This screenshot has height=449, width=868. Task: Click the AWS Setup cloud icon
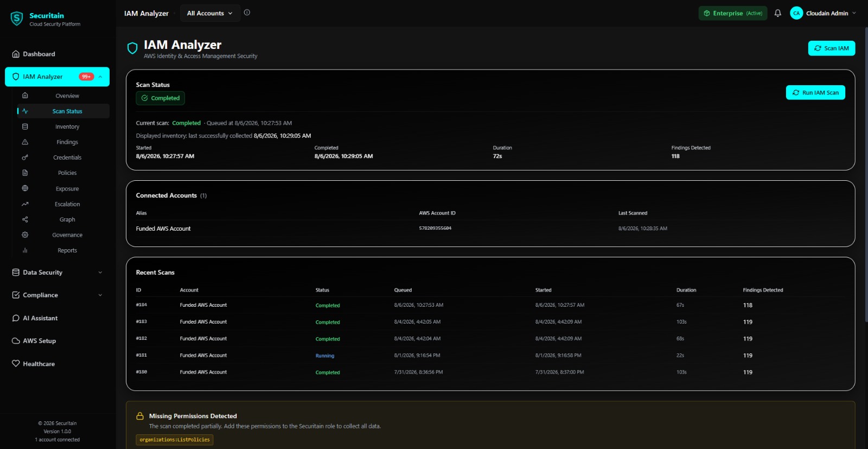[16, 341]
